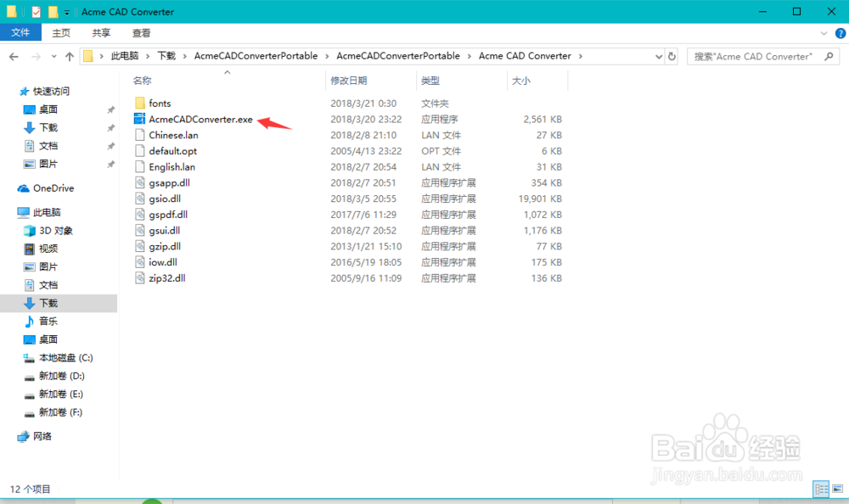
Task: Select gzip.dll file name
Action: [165, 246]
